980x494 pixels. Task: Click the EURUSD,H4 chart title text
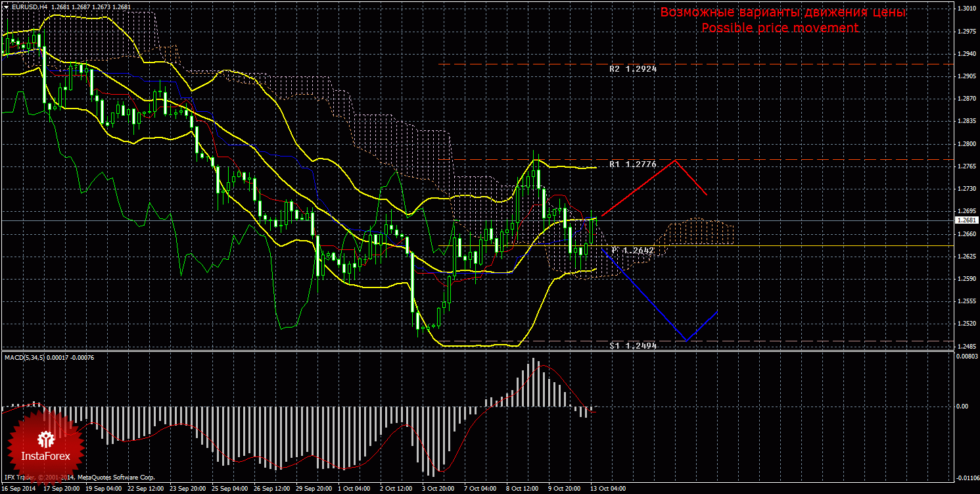[29, 7]
